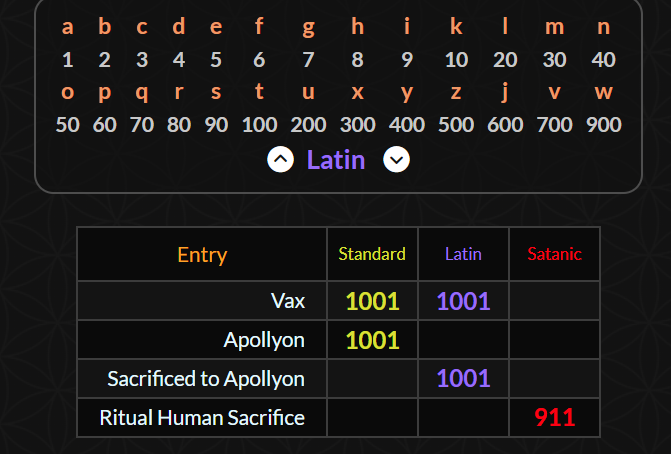This screenshot has width=671, height=454.
Task: Click letter h in cipher chart
Action: [358, 26]
